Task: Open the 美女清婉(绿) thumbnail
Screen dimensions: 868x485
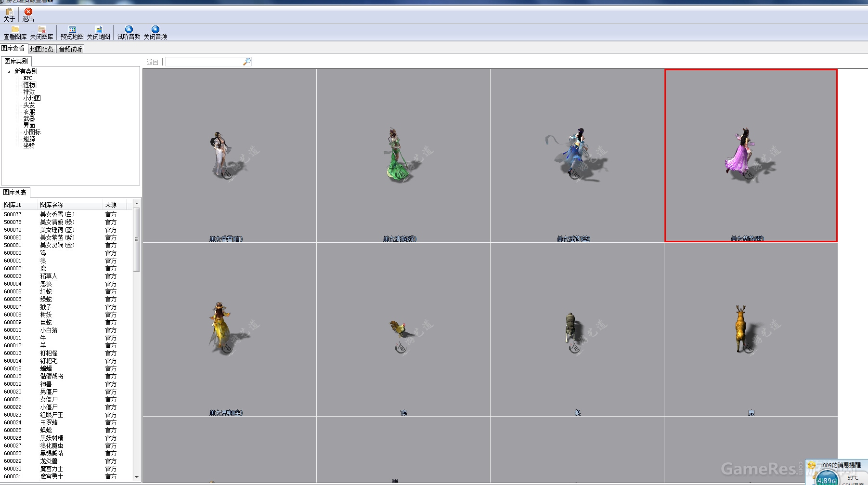Action: 403,156
